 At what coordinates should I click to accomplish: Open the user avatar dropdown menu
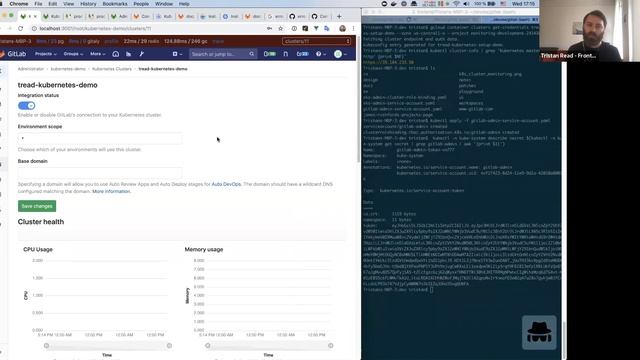coord(340,54)
